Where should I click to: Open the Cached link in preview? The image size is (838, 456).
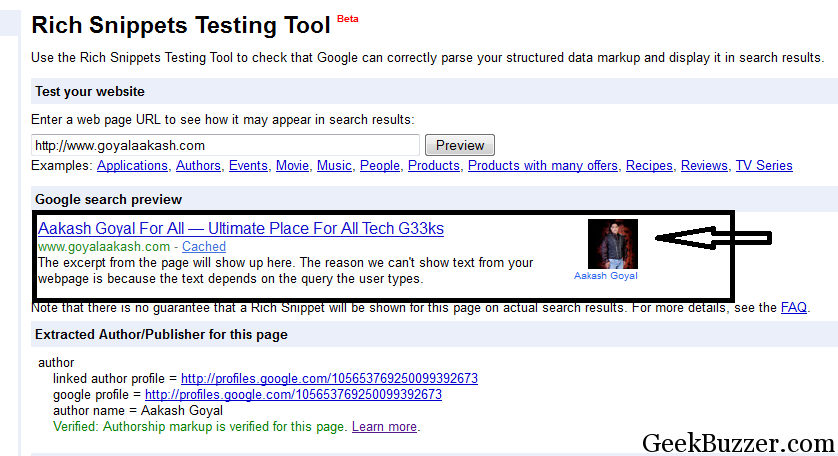click(x=204, y=246)
